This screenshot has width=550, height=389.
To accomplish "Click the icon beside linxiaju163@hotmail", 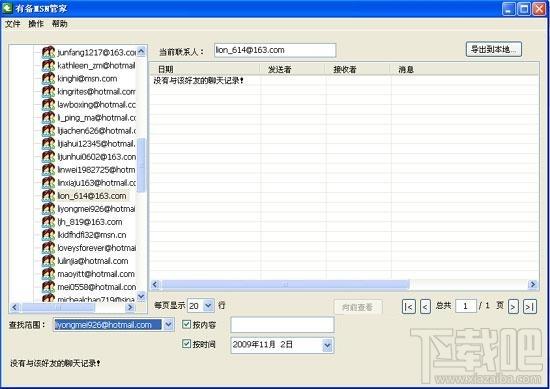I will click(48, 182).
